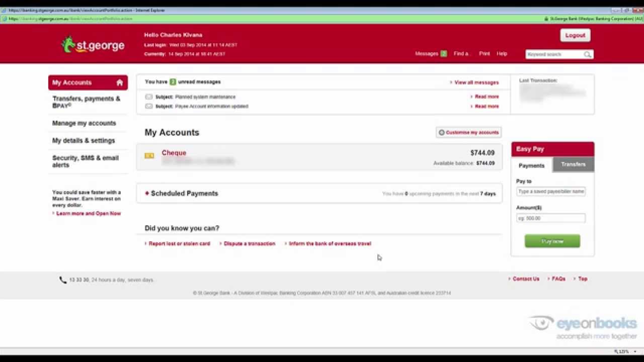Click the St.George dragon logo
Image resolution: width=644 pixels, height=362 pixels.
[93, 45]
